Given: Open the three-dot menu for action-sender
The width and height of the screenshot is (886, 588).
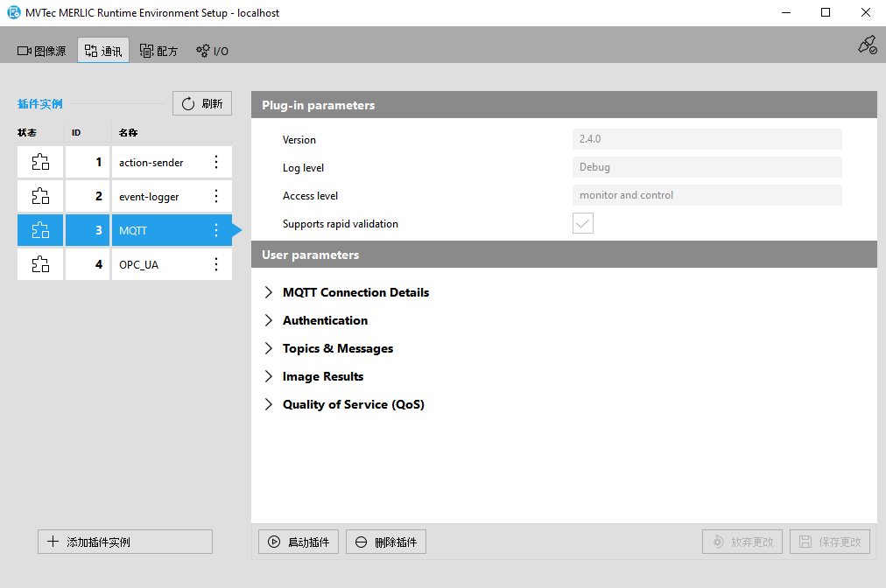Looking at the screenshot, I should tap(216, 162).
